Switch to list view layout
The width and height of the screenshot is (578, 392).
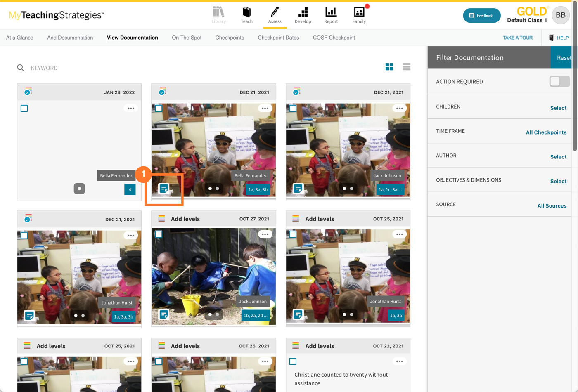click(x=407, y=67)
